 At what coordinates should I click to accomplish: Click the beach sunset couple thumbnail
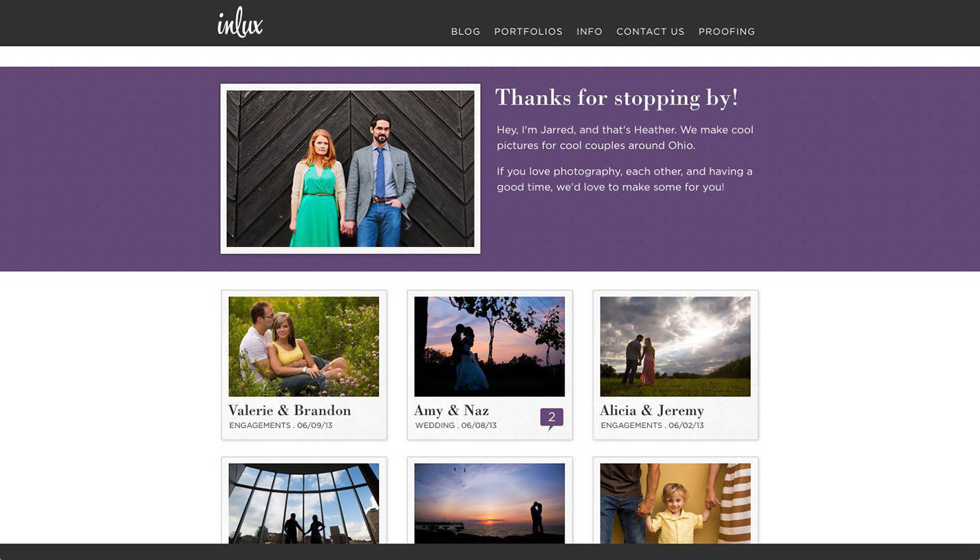coord(489,504)
